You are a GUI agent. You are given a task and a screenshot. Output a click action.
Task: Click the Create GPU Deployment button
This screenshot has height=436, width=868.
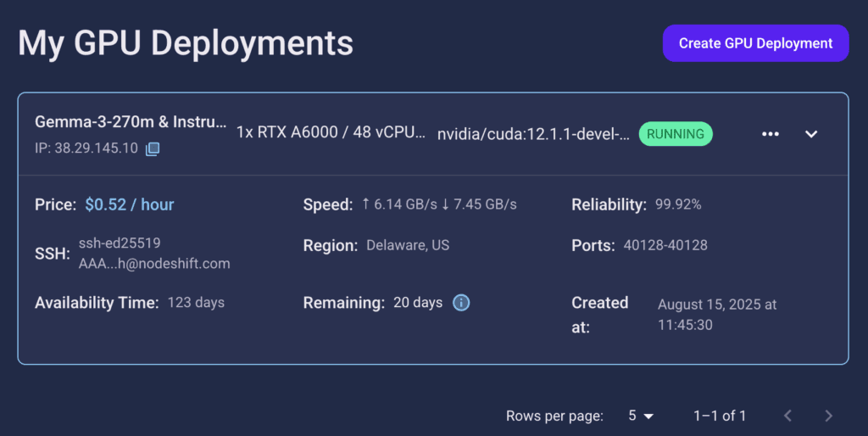click(755, 43)
